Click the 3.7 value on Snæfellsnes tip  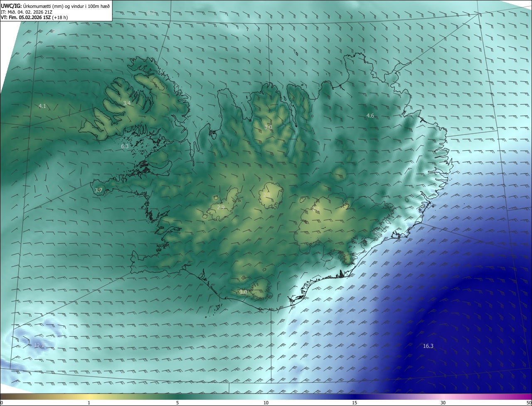tap(99, 190)
